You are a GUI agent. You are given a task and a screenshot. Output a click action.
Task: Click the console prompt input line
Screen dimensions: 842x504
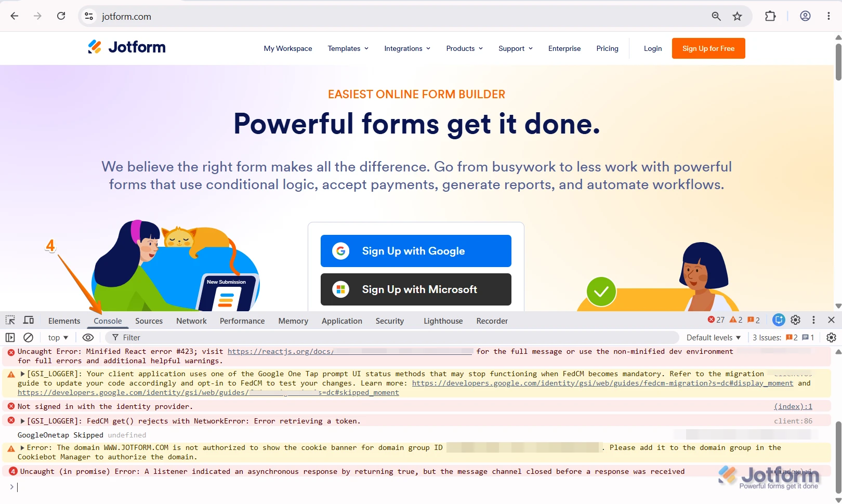coord(416,487)
